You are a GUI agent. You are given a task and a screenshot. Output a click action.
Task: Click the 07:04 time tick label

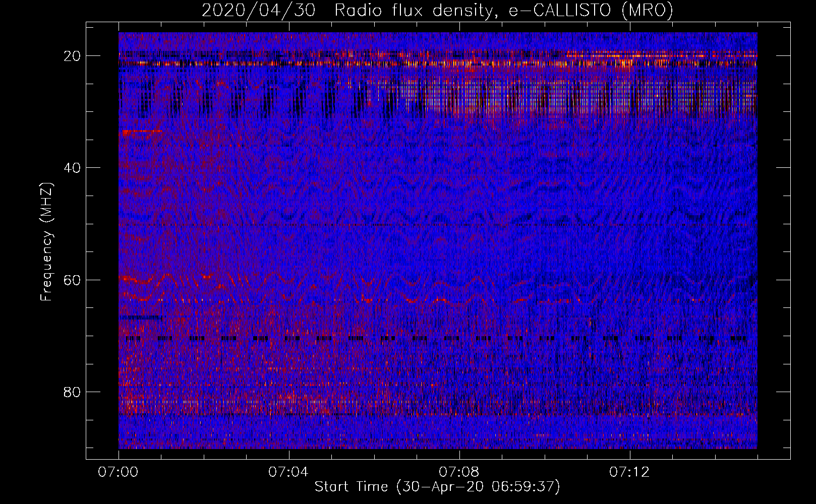coord(288,472)
